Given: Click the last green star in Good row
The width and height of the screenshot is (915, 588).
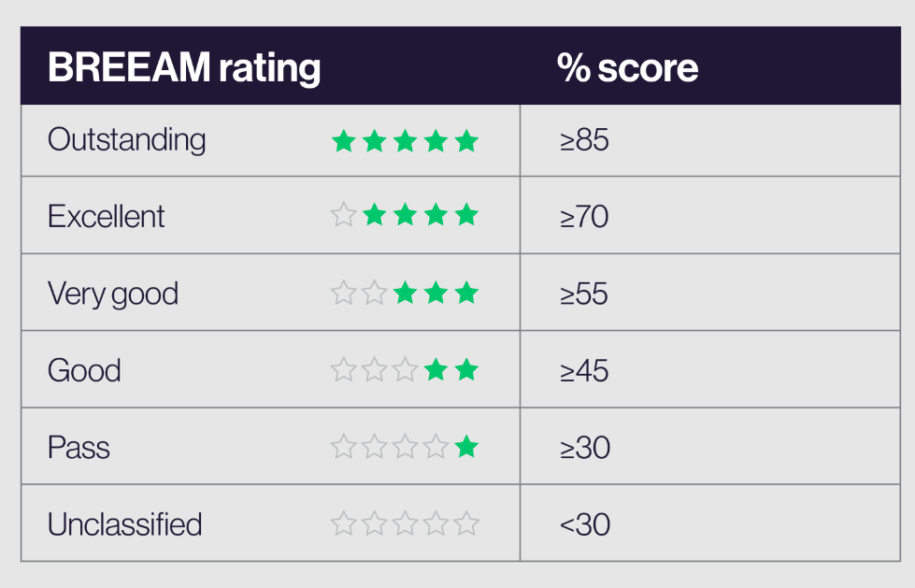Looking at the screenshot, I should 465,370.
